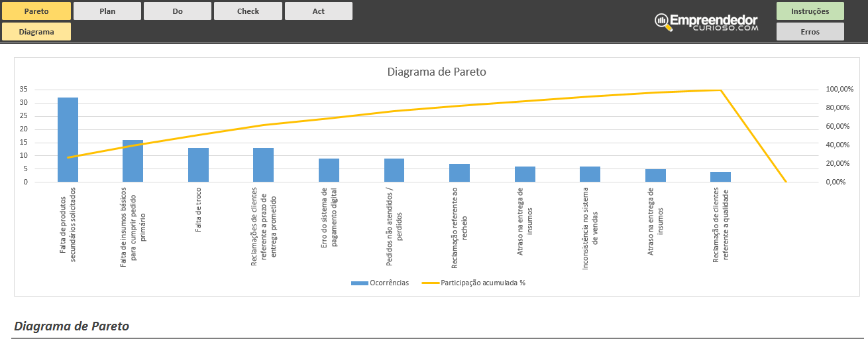The width and height of the screenshot is (868, 345).
Task: Select the blue Ocorrências legend swatch
Action: (x=359, y=283)
